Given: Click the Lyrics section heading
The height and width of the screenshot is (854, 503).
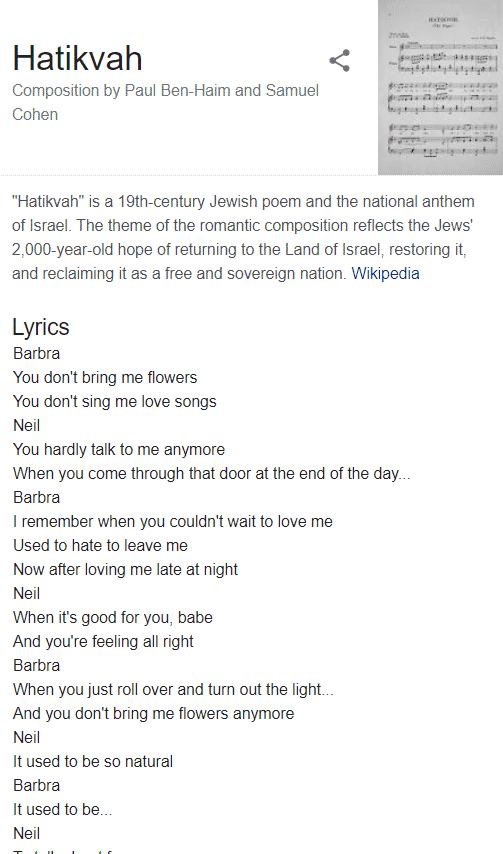Looking at the screenshot, I should (41, 327).
